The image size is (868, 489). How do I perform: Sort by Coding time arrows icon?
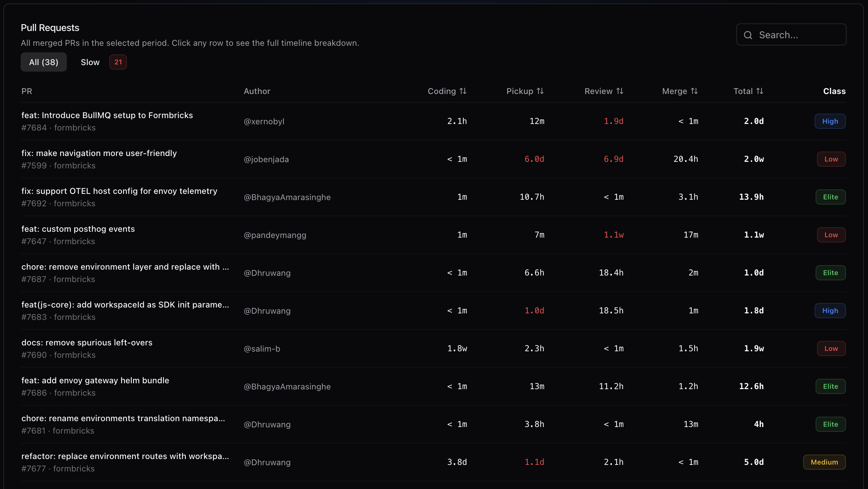[463, 91]
